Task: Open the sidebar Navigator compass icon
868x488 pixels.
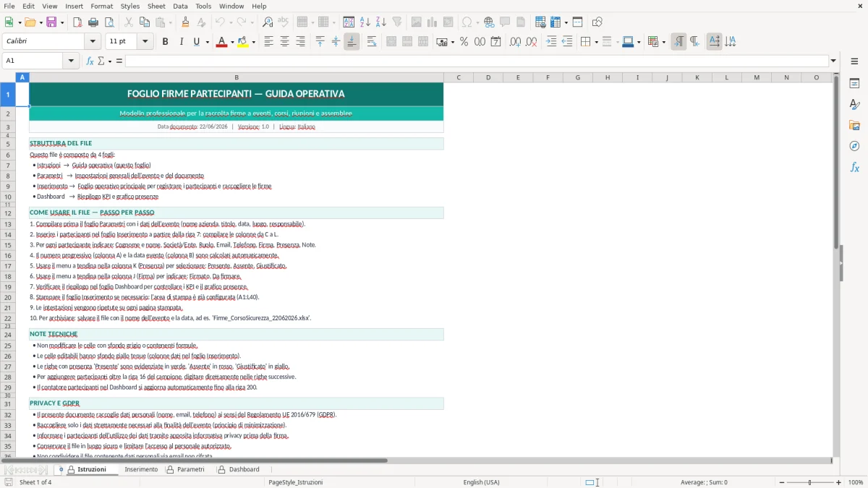Action: tap(854, 146)
